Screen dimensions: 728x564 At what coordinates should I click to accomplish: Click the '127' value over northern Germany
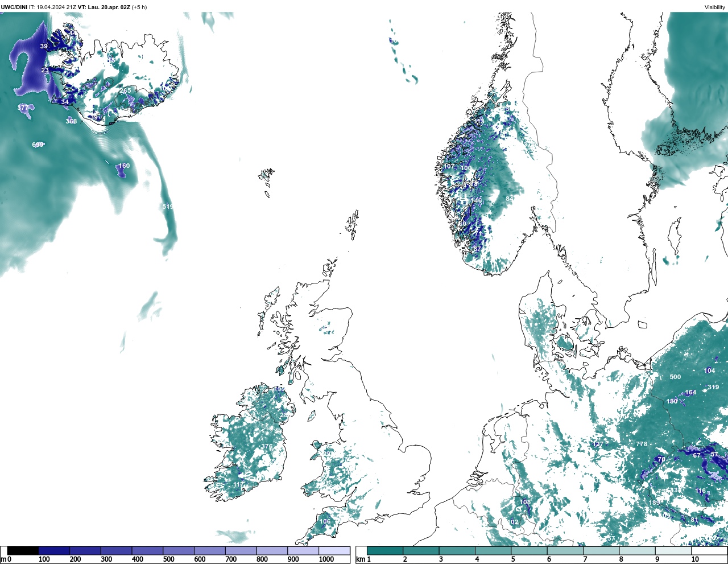pyautogui.click(x=598, y=444)
